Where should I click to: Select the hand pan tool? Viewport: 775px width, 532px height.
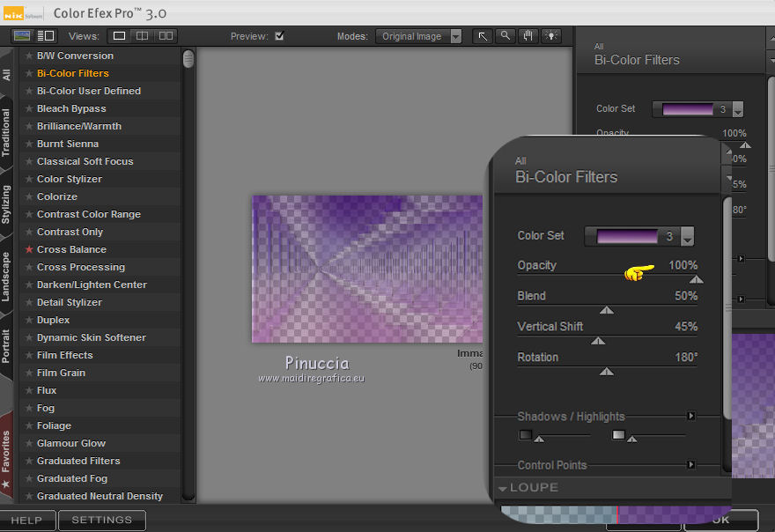tap(528, 36)
